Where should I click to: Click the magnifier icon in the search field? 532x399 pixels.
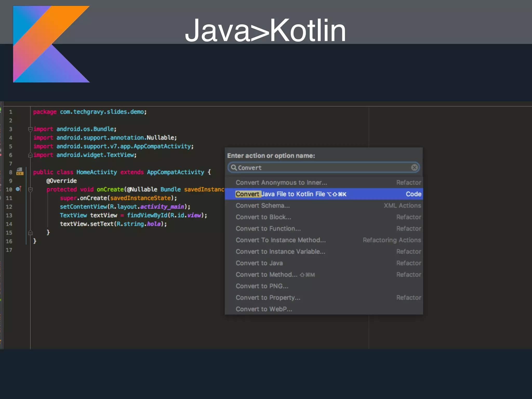pos(234,168)
